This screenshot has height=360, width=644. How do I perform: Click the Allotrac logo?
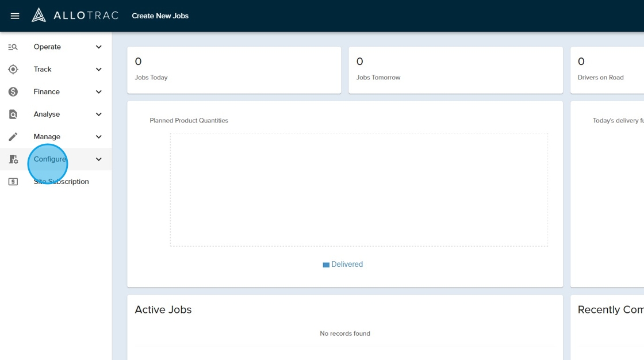click(75, 16)
